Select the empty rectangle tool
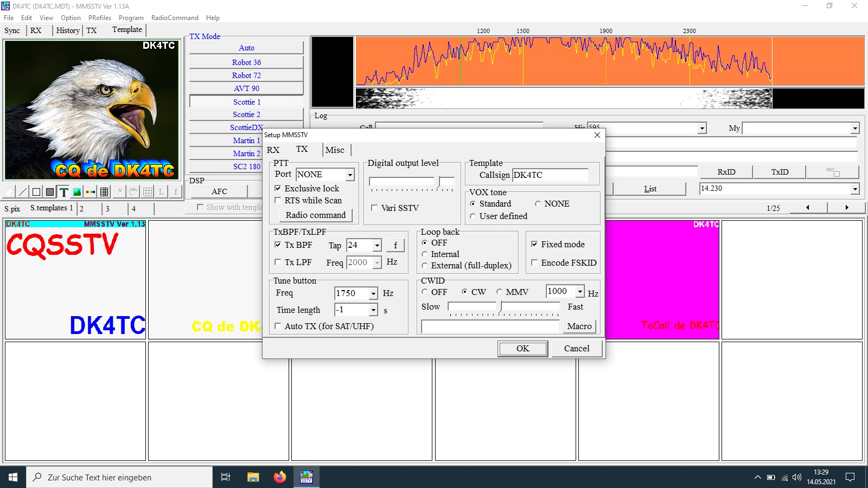The height and width of the screenshot is (488, 868). (x=36, y=191)
